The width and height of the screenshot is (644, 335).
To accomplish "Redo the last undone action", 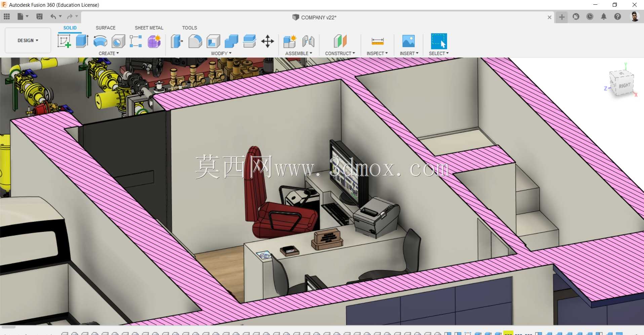I will click(x=70, y=16).
